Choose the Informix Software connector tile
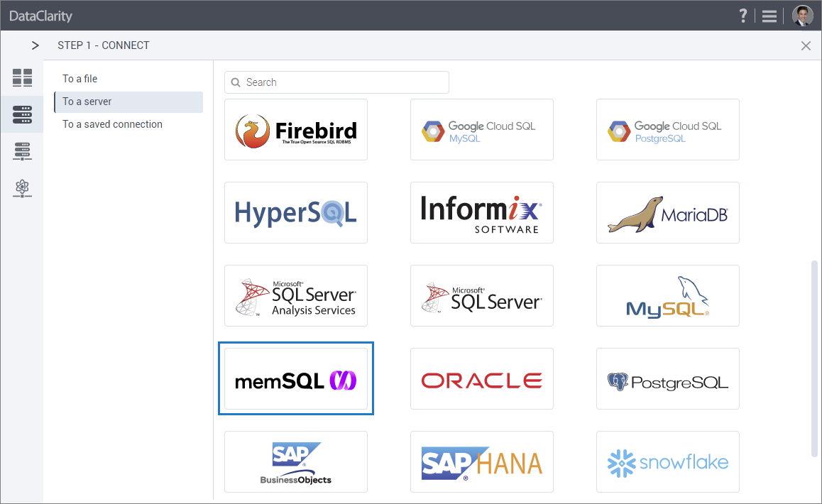Image resolution: width=822 pixels, height=504 pixels. 482,212
